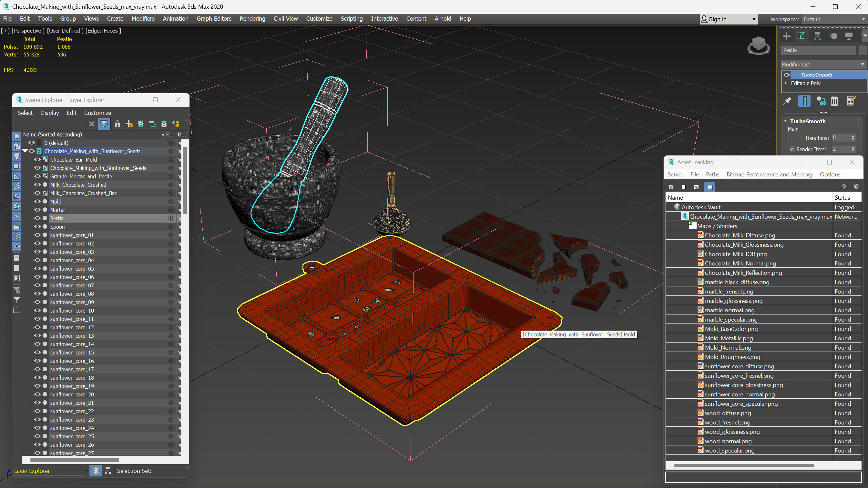Open the Workspaces Default dropdown
Screen dimensions: 868x488
834,19
